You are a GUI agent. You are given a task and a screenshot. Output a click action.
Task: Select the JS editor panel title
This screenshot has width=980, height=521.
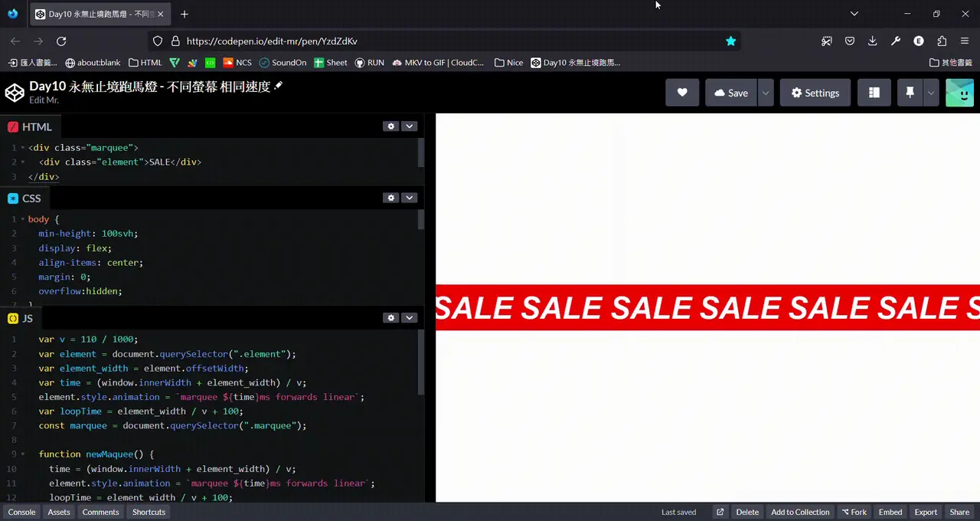tap(21, 319)
